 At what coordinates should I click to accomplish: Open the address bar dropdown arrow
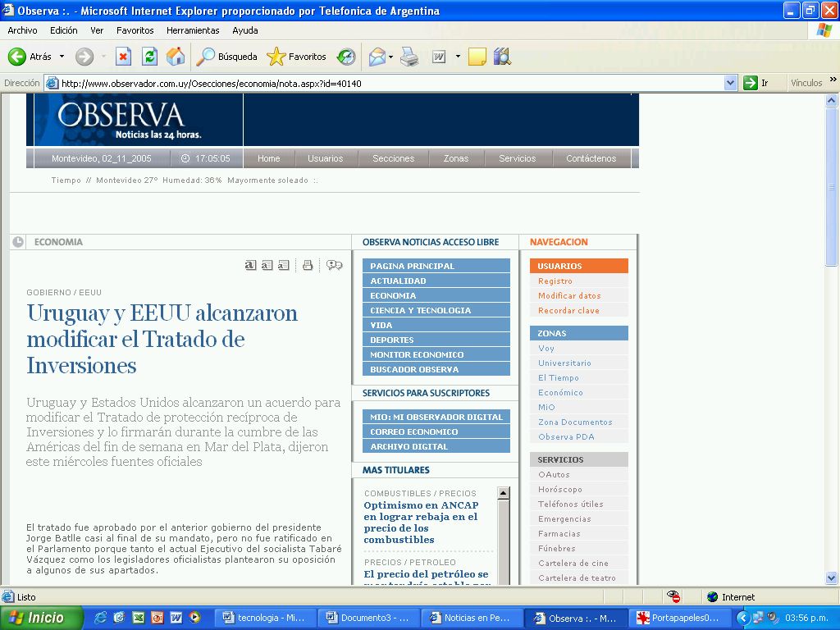pos(731,83)
